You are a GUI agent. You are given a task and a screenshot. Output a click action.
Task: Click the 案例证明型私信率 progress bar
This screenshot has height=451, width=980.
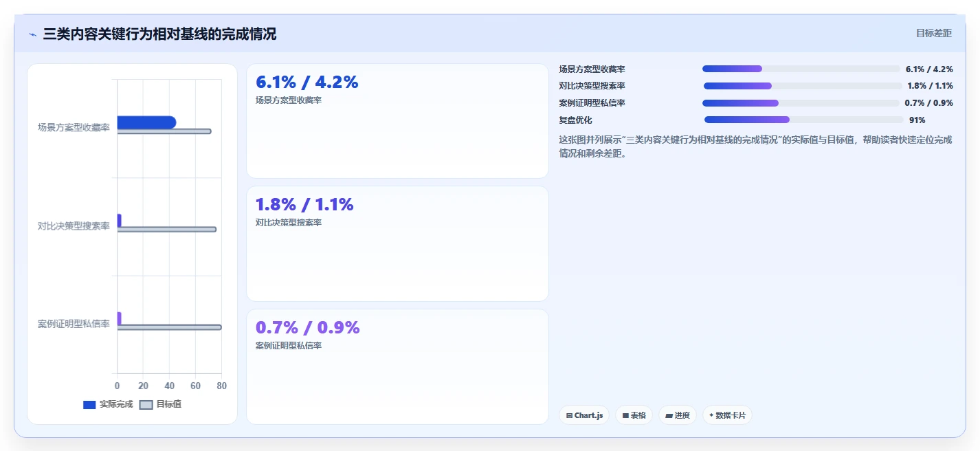[801, 103]
